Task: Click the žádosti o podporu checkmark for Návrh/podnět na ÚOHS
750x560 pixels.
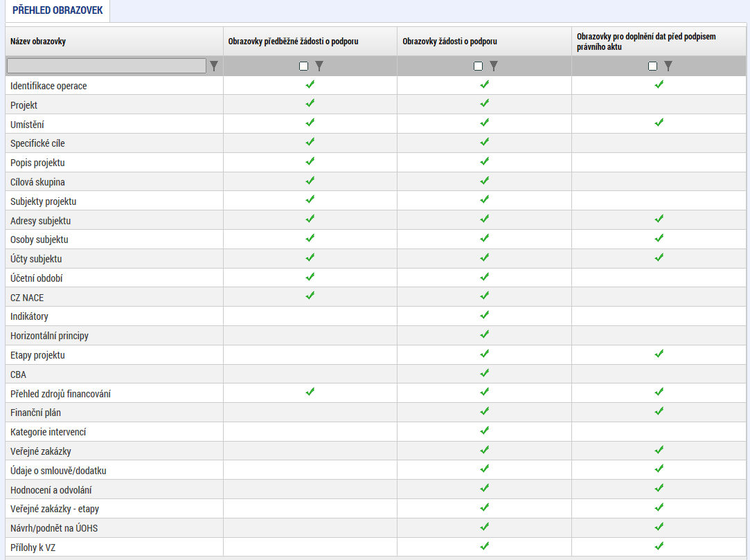Action: click(x=485, y=527)
